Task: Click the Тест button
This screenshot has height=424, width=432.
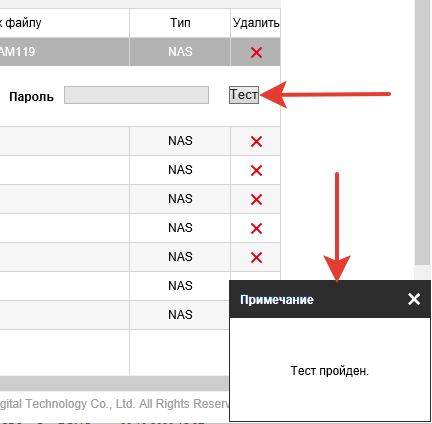Action: pyautogui.click(x=244, y=95)
